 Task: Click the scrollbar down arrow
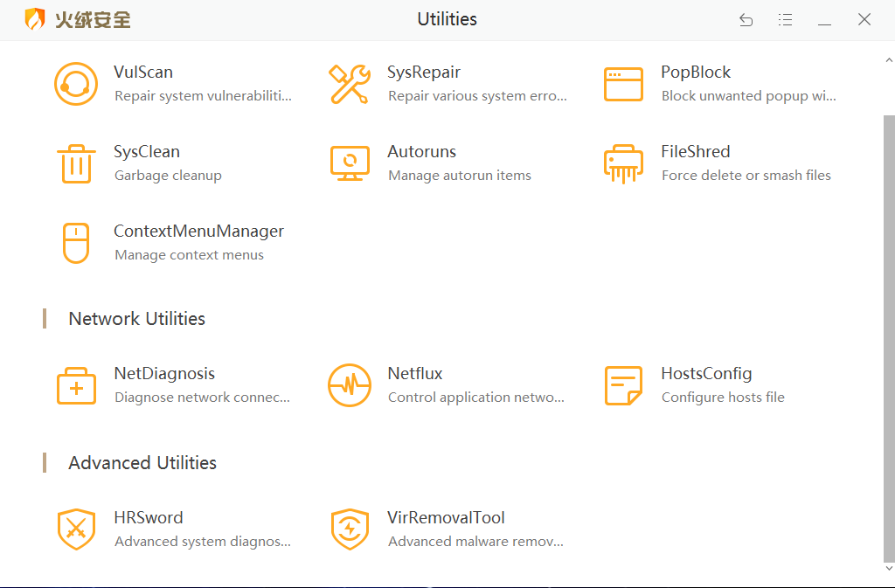click(889, 568)
